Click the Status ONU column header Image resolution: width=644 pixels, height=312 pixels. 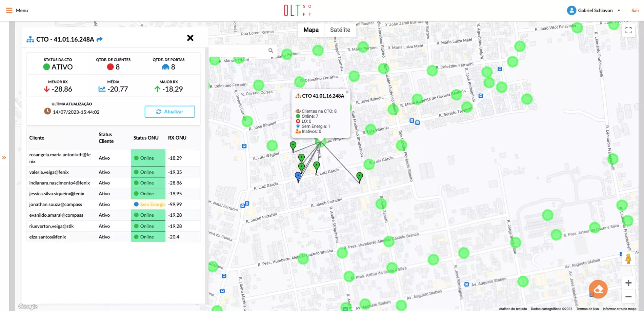click(146, 138)
